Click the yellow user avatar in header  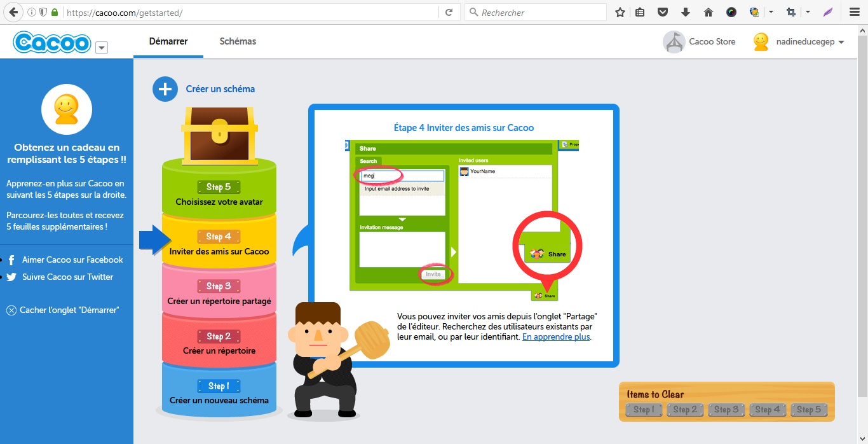[761, 42]
